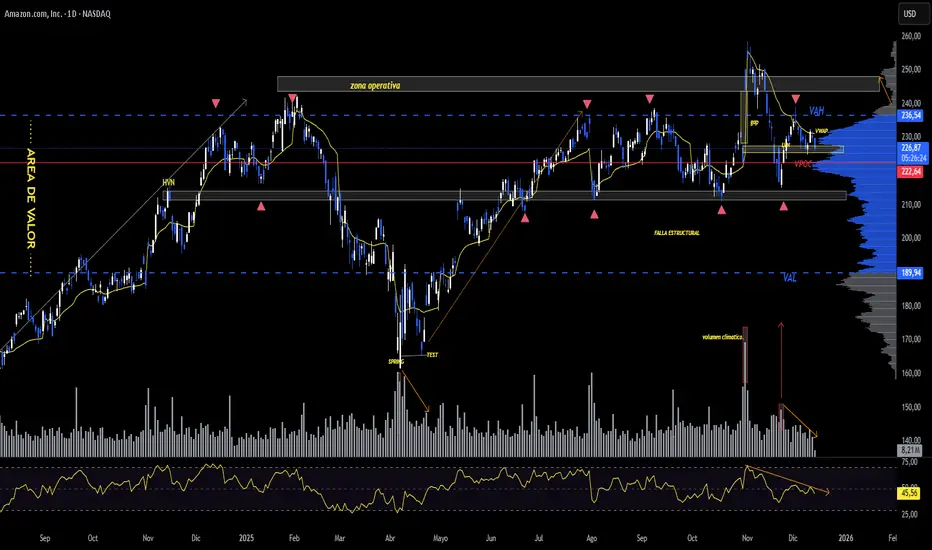Click the blue 226,87 last-price tag
This screenshot has height=550, width=932.
point(911,148)
